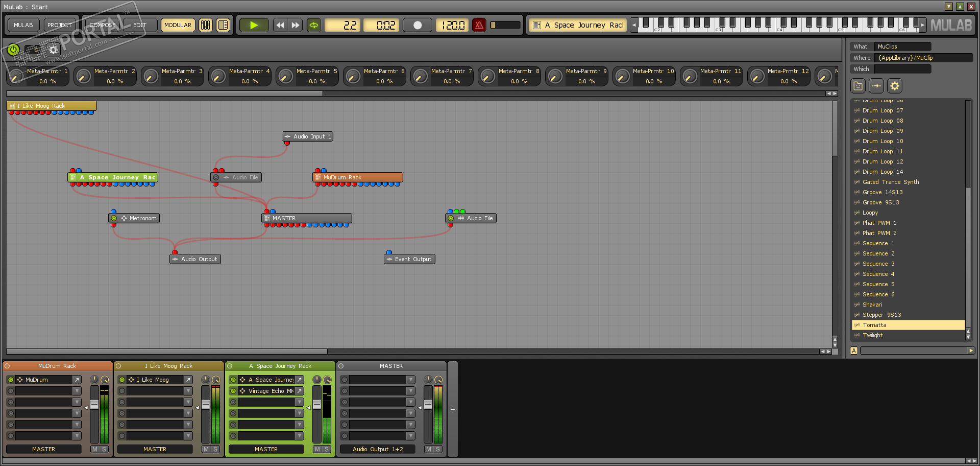Select the Audio Input 1 module
This screenshot has height=466, width=980.
click(307, 136)
